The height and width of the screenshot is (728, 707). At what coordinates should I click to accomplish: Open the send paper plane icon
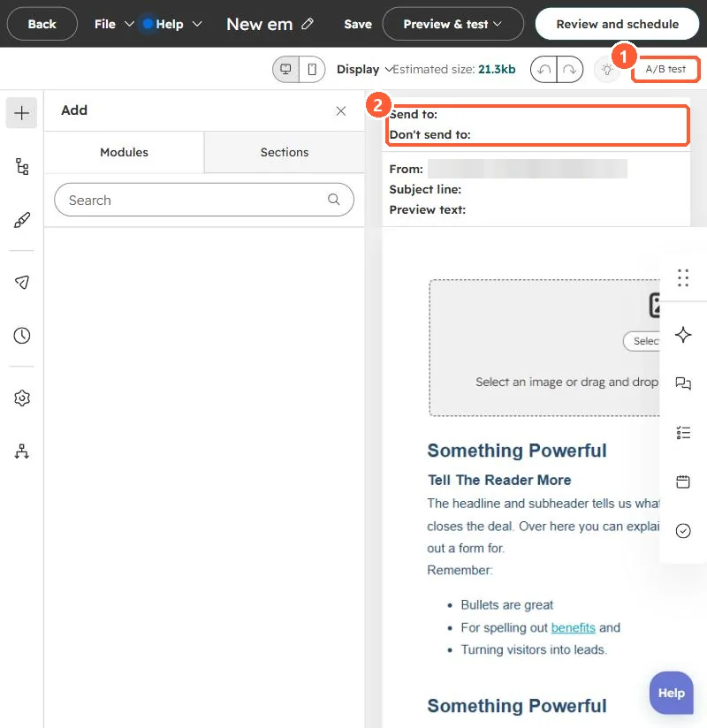(x=22, y=283)
